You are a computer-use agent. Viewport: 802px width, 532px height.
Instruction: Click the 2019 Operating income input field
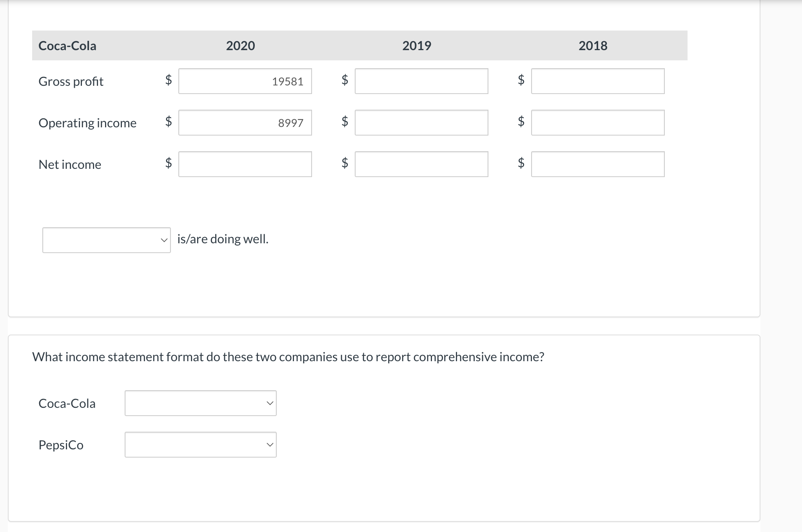tap(421, 123)
